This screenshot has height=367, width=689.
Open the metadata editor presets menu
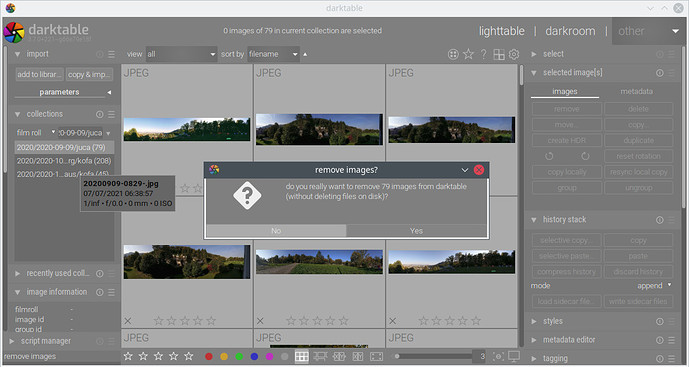pos(672,340)
